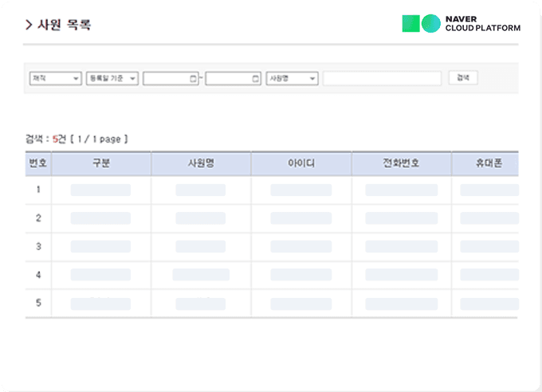Click the Naver Cloud Platform logo

461,24
